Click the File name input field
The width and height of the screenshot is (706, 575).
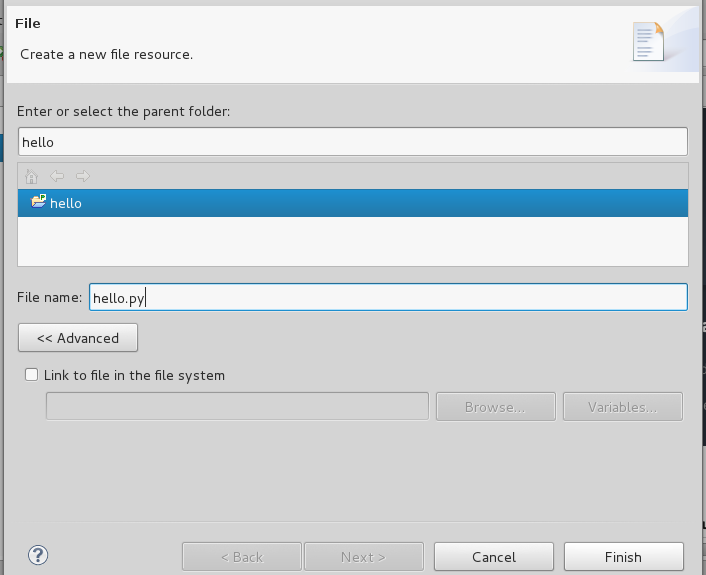click(388, 297)
